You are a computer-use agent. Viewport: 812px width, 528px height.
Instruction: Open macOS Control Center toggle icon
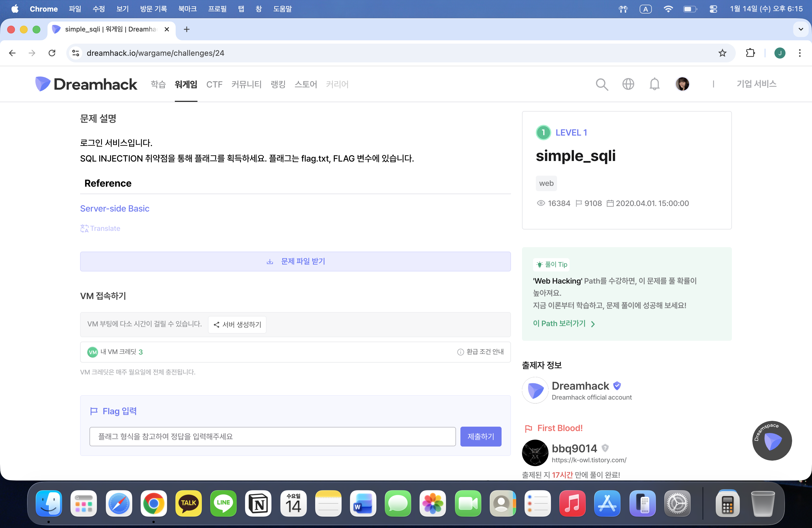713,9
